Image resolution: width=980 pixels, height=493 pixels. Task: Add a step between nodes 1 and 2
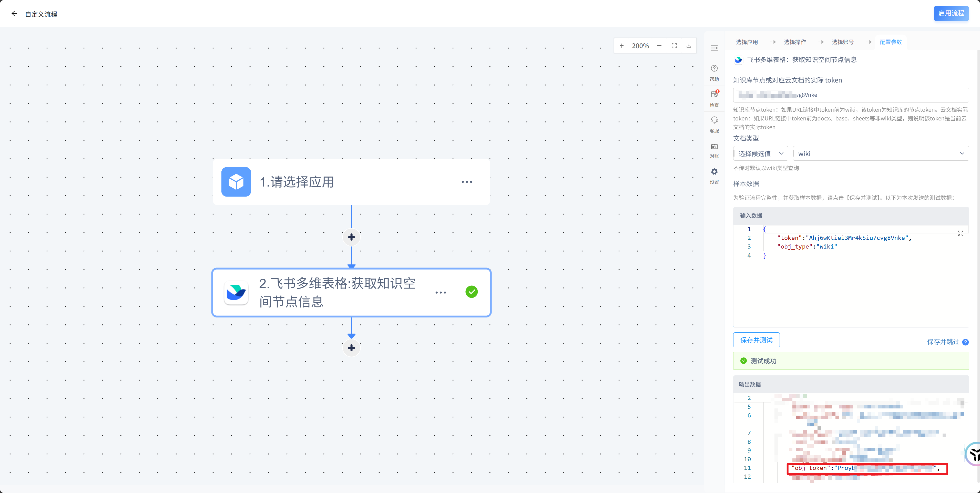[x=351, y=237]
